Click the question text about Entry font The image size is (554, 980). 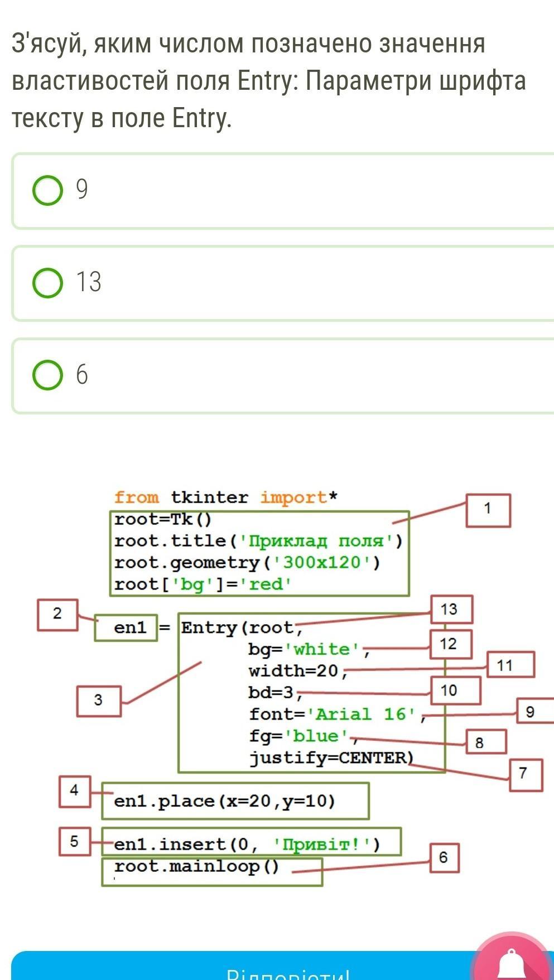(x=268, y=81)
